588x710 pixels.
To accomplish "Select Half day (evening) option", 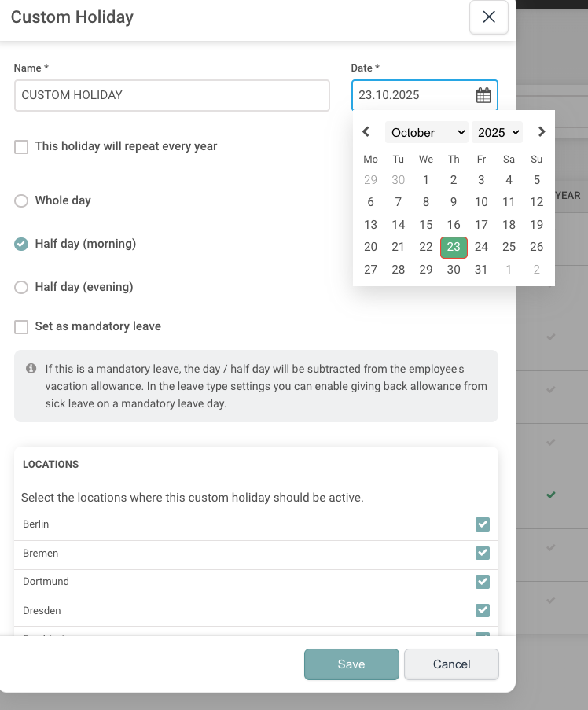I will coord(21,287).
